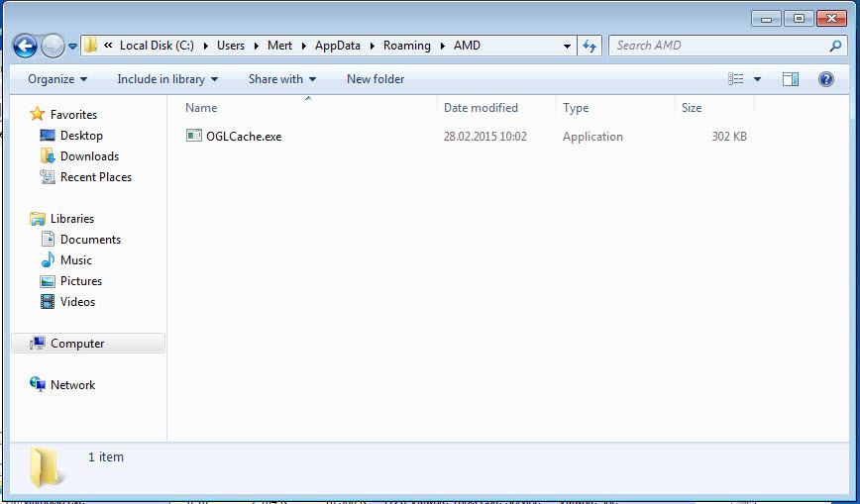Open the Organize dropdown menu

56,79
